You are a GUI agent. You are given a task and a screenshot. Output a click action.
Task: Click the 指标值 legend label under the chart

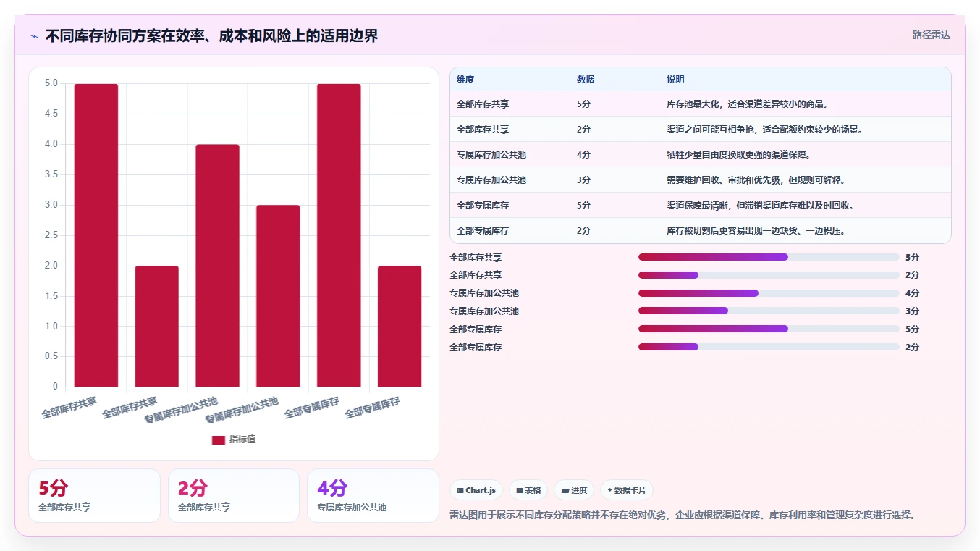pos(242,439)
